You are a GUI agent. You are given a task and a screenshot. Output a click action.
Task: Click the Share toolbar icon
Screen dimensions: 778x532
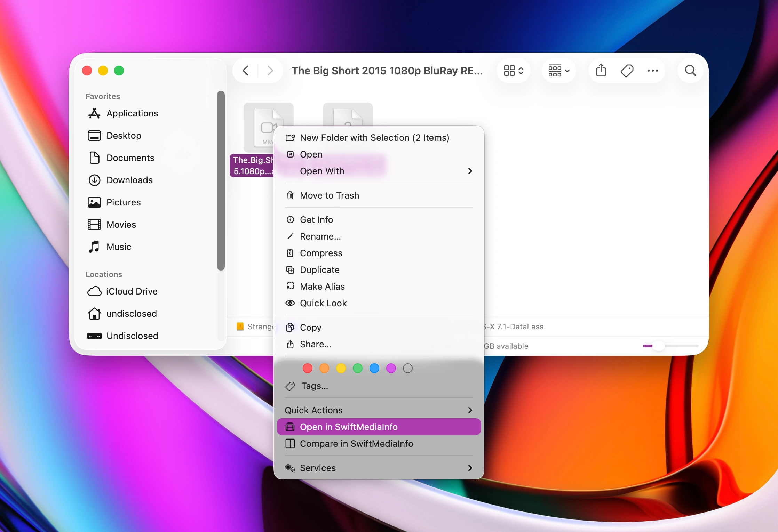[x=601, y=71]
